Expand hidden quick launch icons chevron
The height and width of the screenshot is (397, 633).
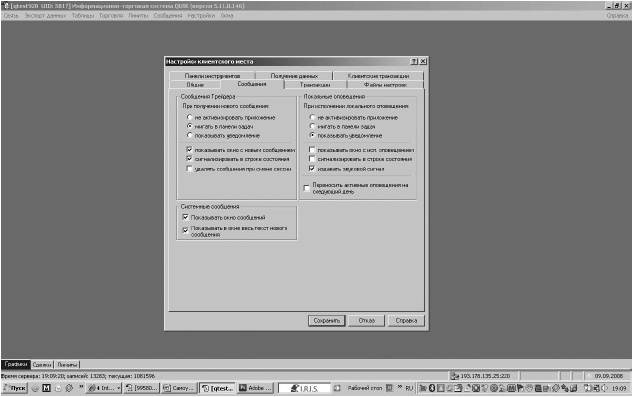[81, 387]
